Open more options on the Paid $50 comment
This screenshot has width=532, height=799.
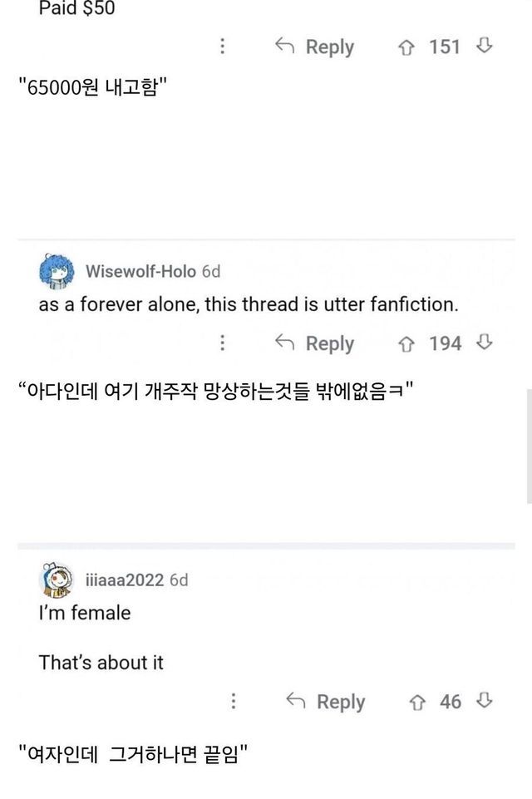click(x=222, y=47)
